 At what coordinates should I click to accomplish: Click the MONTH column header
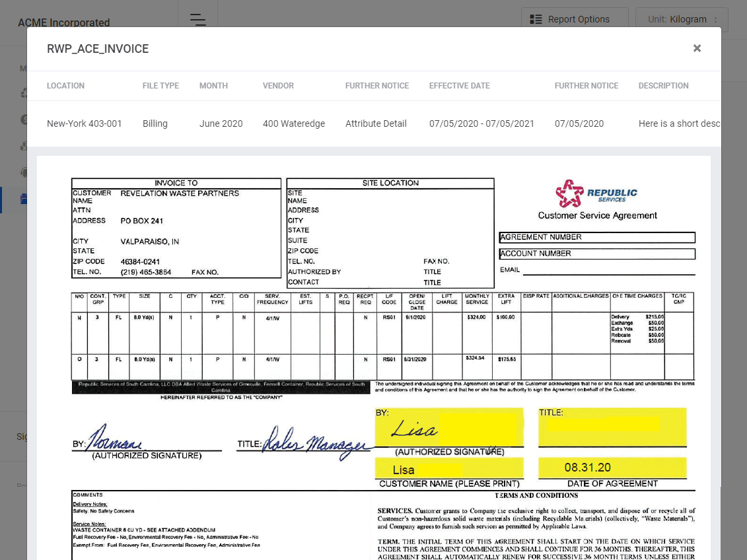213,86
